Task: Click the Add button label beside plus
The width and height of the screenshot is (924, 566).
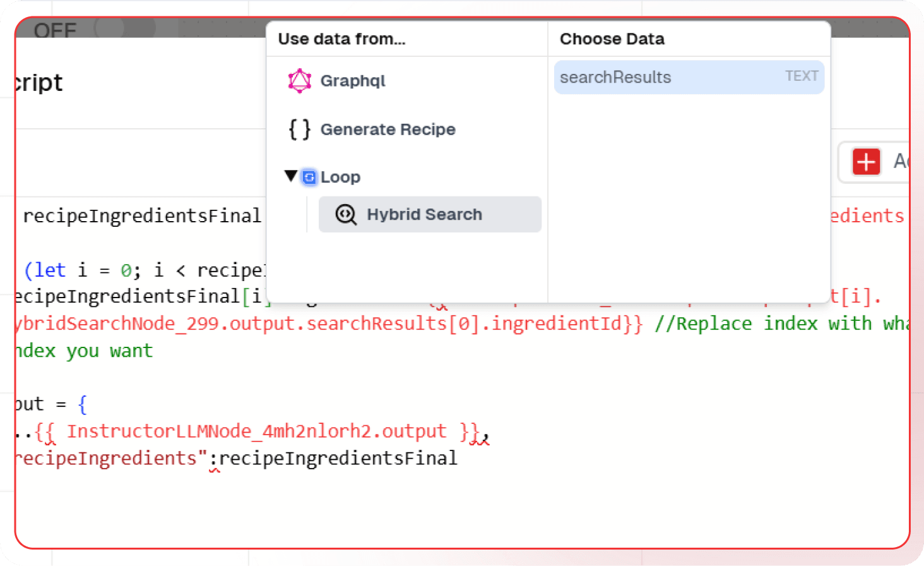Action: [x=900, y=162]
